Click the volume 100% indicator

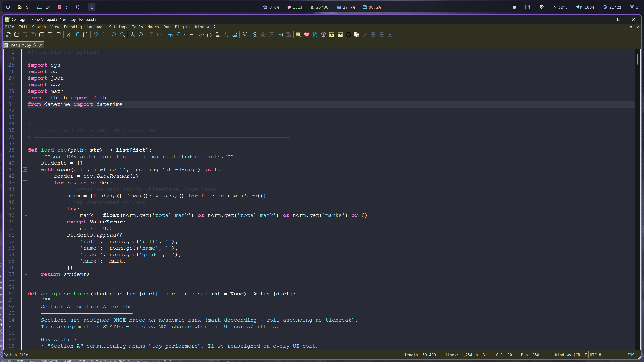tap(585, 7)
